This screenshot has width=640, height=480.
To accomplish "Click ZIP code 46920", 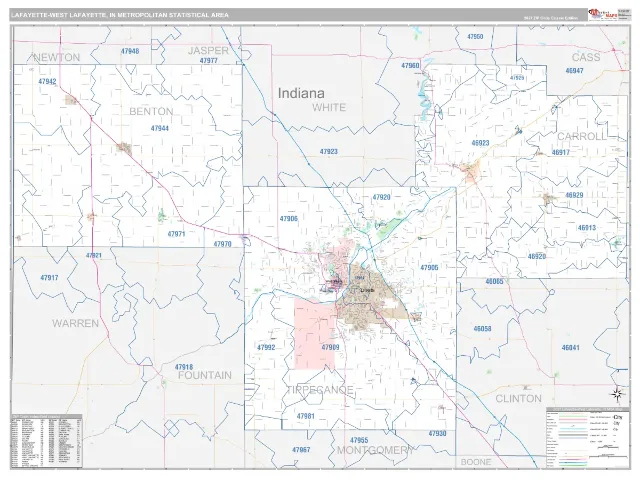I will [x=537, y=257].
